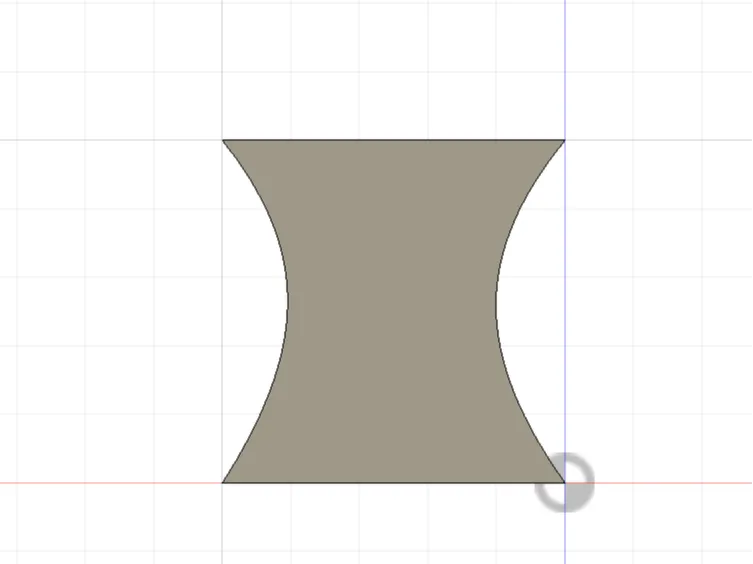Click the narrowest point of the left arc

coord(288,303)
